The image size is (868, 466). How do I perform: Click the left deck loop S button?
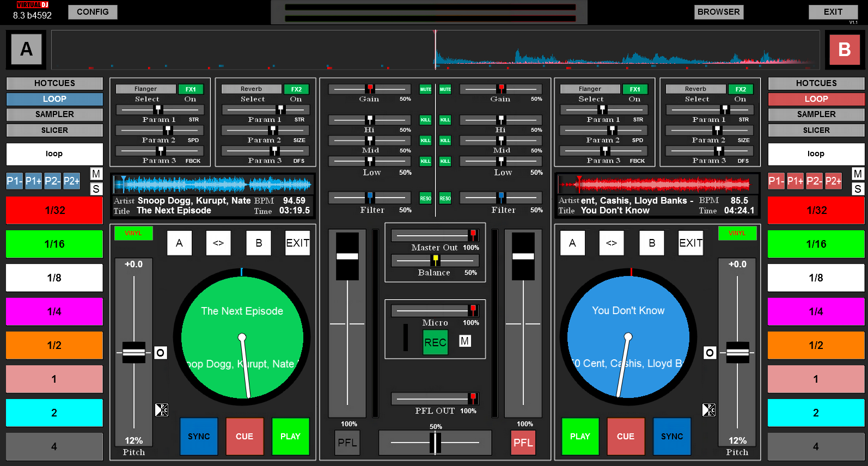point(96,189)
